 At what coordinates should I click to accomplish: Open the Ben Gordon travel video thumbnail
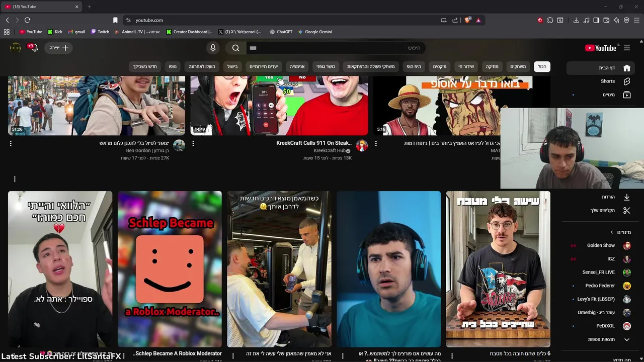pos(97,106)
